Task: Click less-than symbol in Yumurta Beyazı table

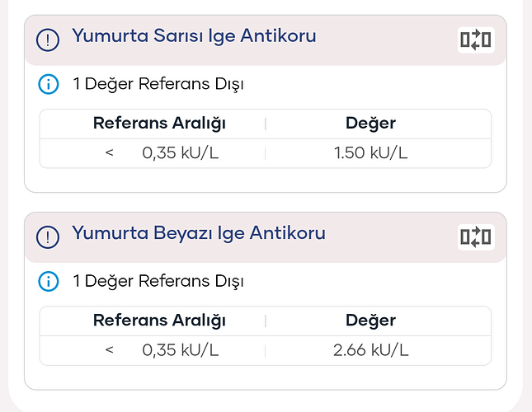Action: coord(110,350)
